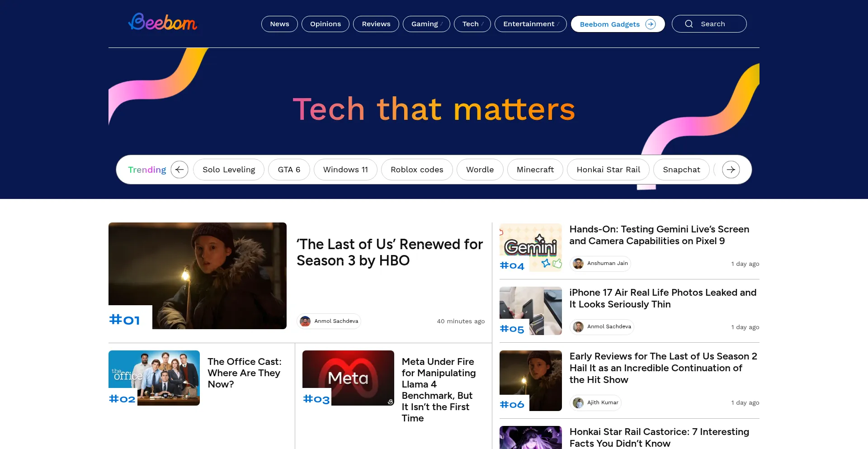Show more trending topics with right arrow

(731, 170)
